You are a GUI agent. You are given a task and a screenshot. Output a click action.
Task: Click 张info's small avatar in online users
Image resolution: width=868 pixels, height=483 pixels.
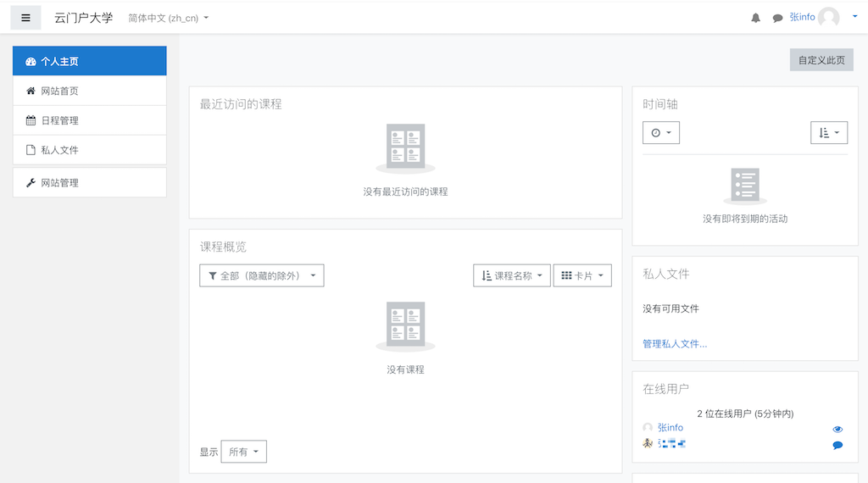tap(648, 427)
